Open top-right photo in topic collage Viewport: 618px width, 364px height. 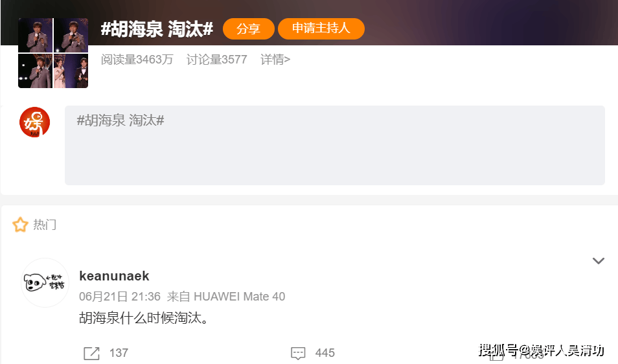pos(71,35)
